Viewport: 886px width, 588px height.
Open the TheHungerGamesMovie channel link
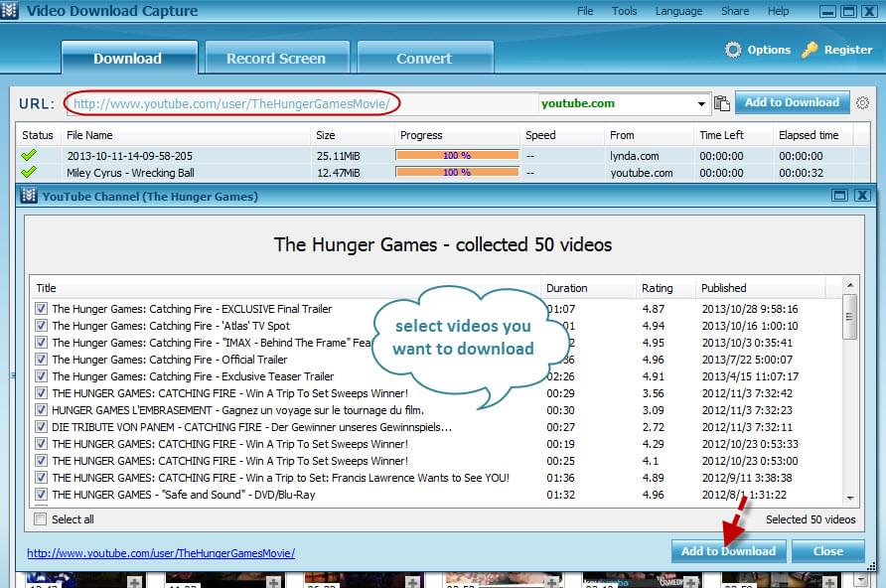point(161,553)
